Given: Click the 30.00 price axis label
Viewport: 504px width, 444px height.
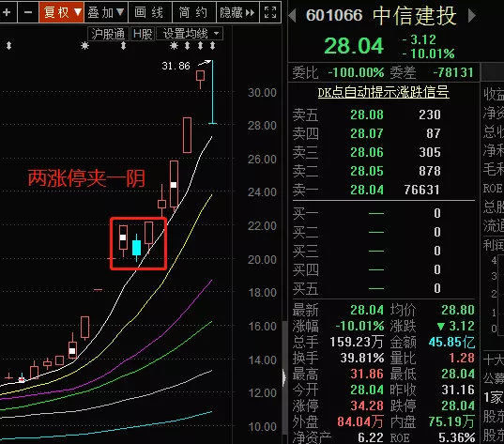Looking at the screenshot, I should pos(262,93).
